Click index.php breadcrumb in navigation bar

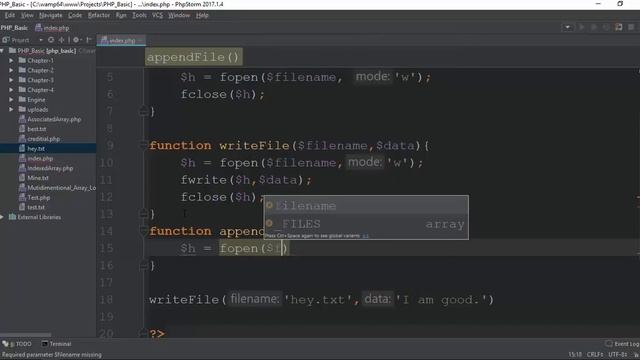point(52,28)
